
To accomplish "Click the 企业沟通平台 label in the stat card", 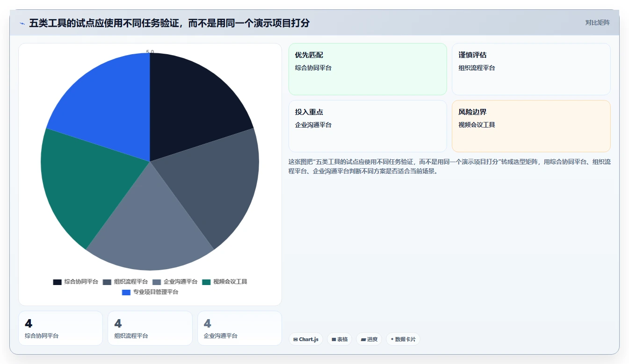I will tap(221, 335).
